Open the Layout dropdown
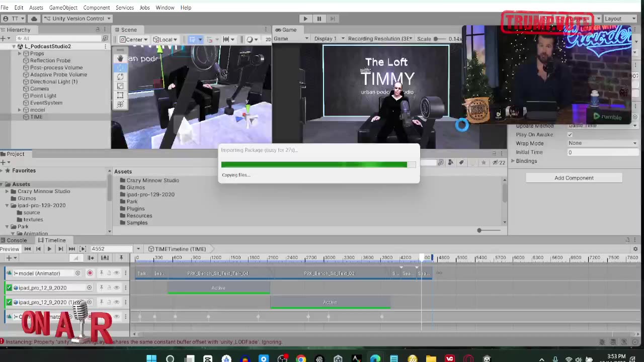 (620, 19)
